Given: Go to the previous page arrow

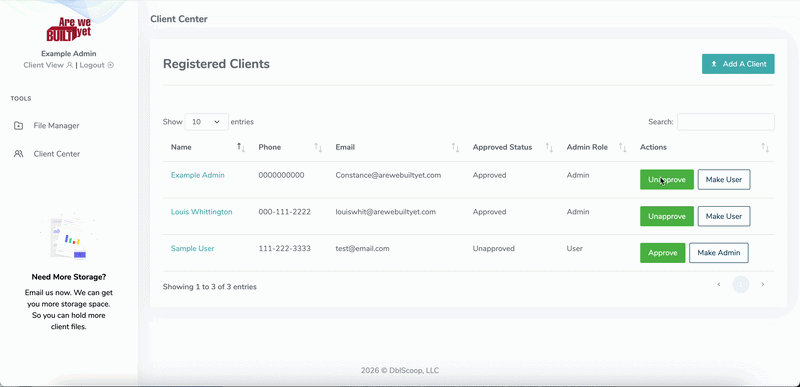Looking at the screenshot, I should point(719,285).
